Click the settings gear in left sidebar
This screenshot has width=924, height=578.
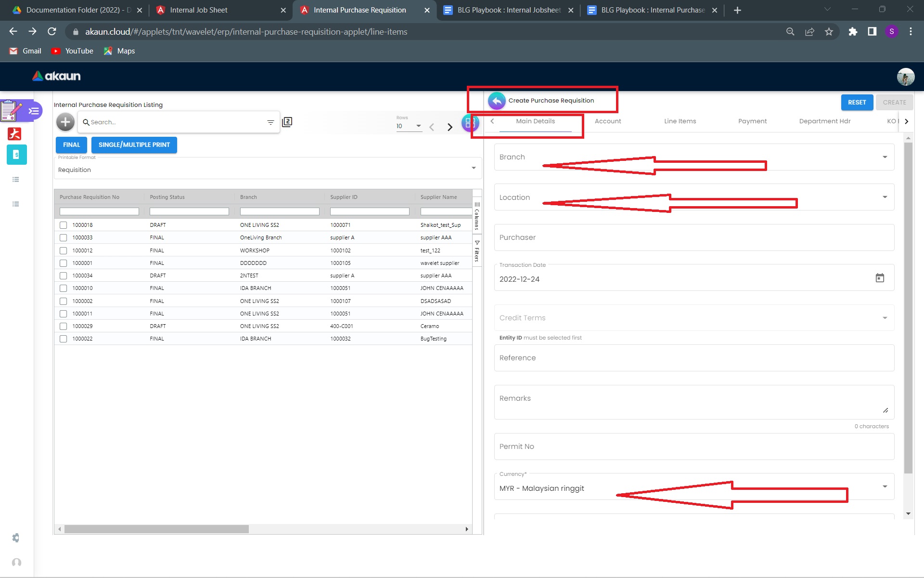click(16, 538)
